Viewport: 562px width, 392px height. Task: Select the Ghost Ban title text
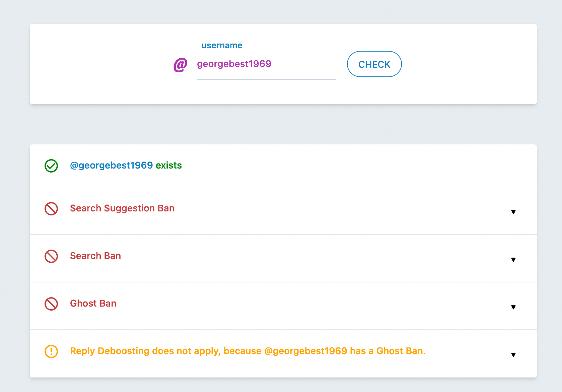(93, 304)
